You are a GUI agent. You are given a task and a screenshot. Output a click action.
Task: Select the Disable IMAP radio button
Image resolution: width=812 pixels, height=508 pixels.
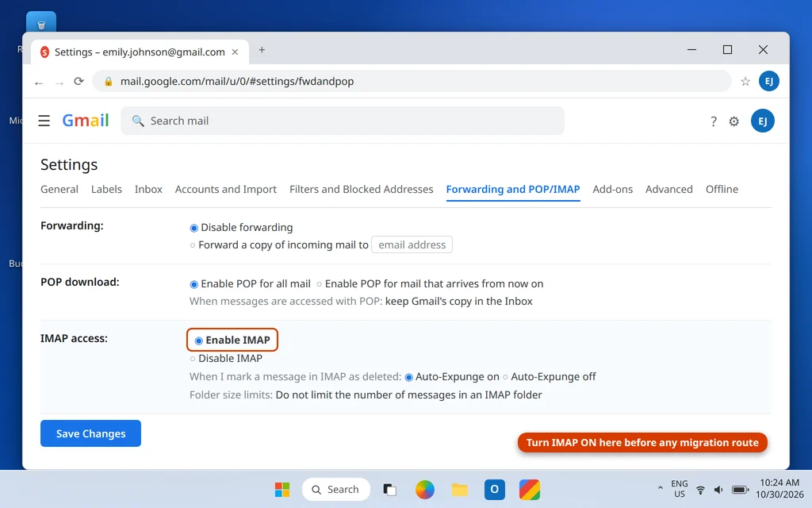click(x=193, y=359)
